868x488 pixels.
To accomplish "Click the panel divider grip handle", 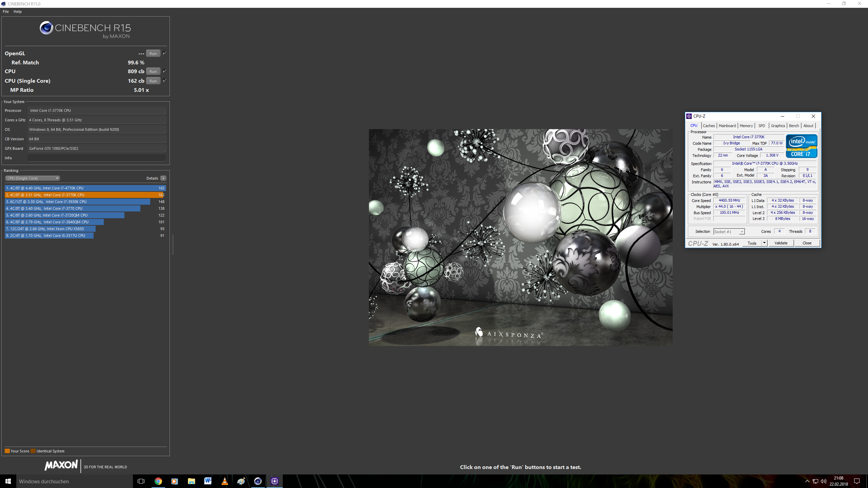I will 173,244.
